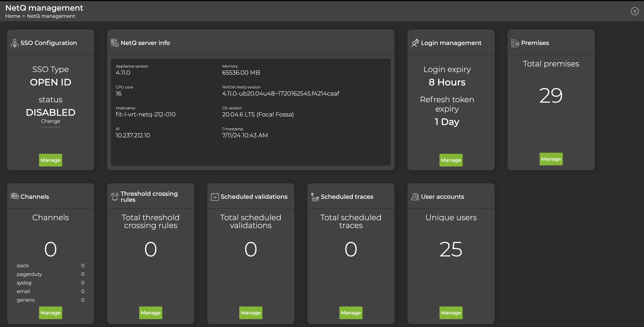Click the Login management icon
The height and width of the screenshot is (327, 644).
415,43
